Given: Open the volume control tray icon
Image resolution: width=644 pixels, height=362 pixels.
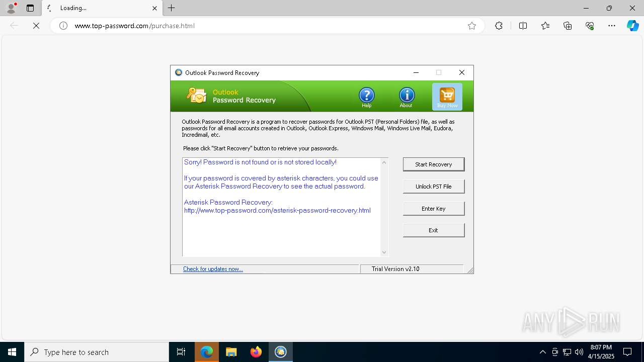Looking at the screenshot, I should tap(579, 352).
